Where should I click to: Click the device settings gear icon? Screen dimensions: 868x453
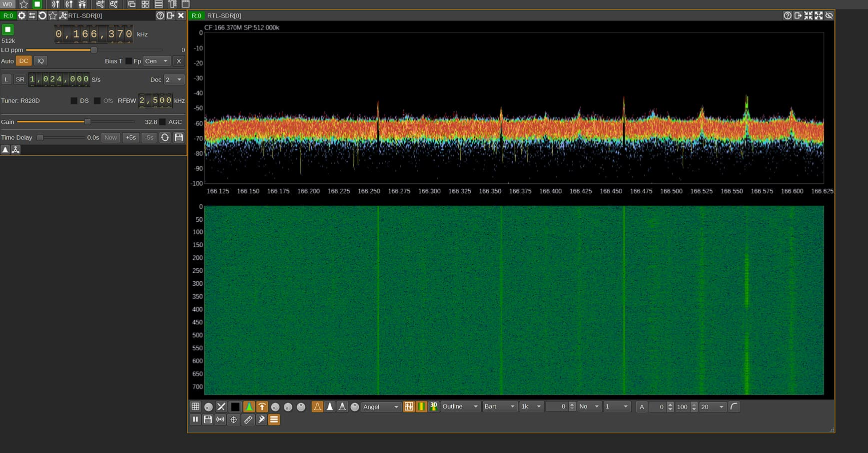21,15
